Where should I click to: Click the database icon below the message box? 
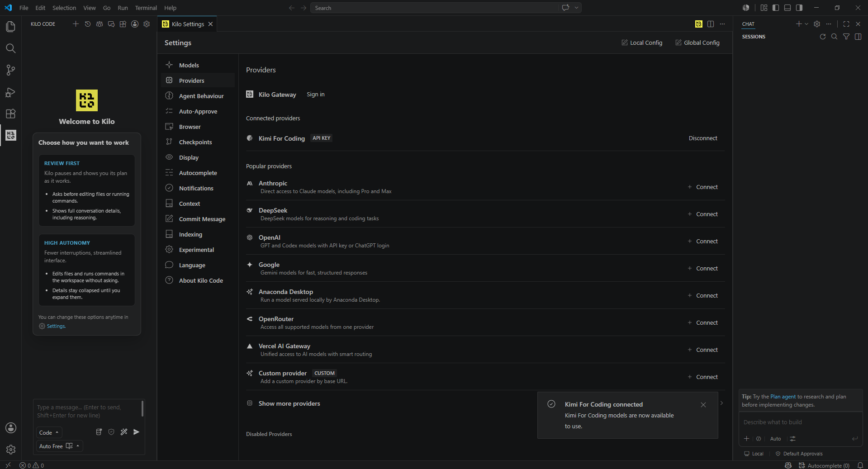[99, 432]
